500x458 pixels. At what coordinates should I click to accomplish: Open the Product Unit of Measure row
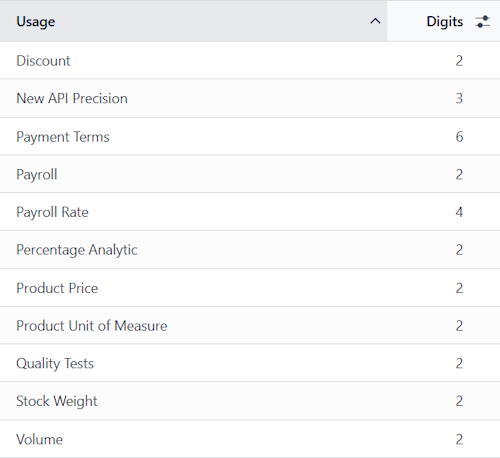click(x=250, y=325)
